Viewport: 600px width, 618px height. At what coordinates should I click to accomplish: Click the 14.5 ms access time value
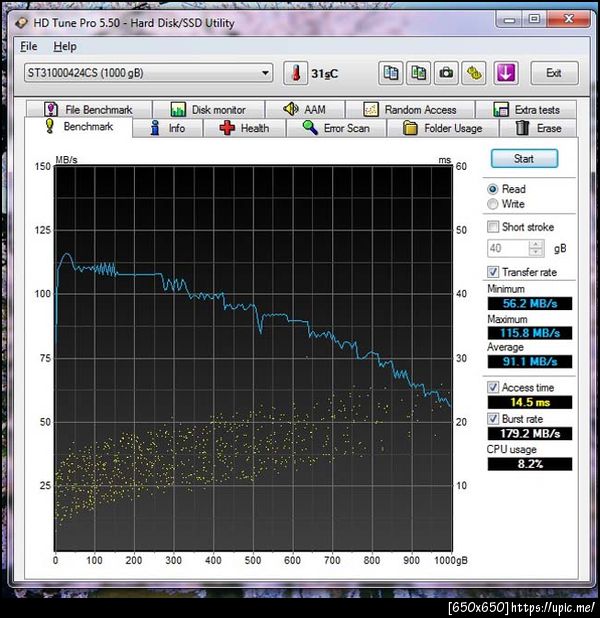(x=530, y=402)
